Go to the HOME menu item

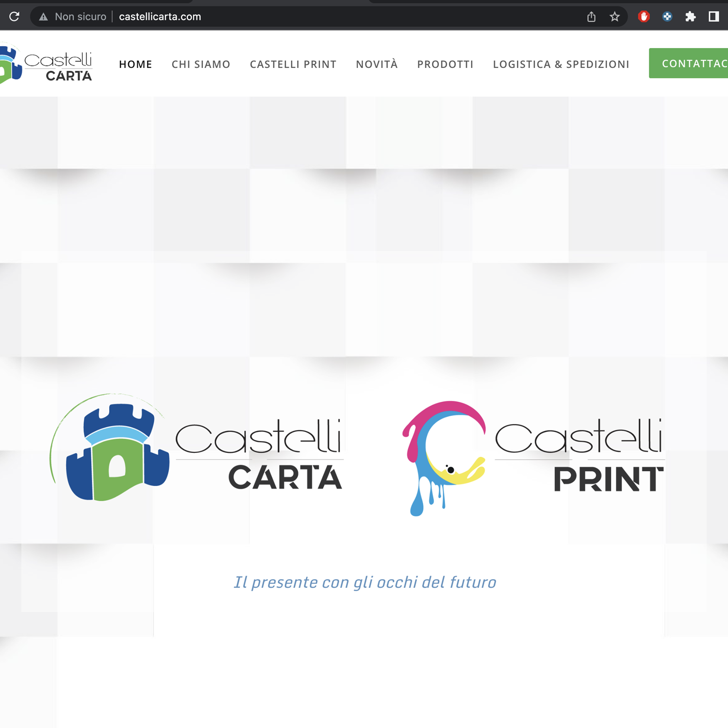[x=135, y=64]
